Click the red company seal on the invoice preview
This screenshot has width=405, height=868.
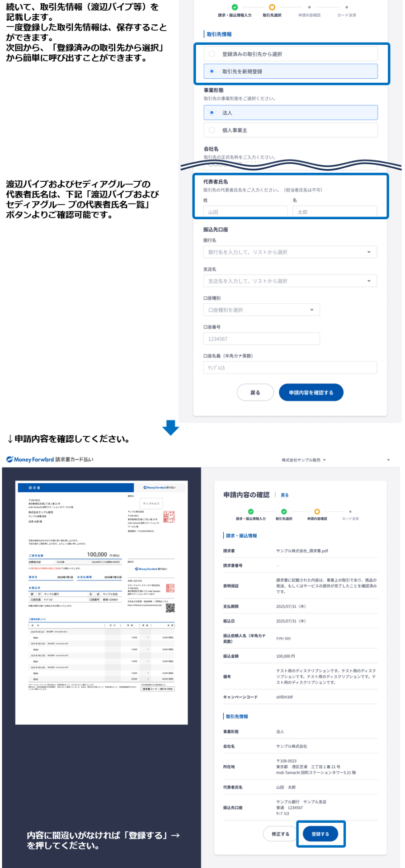point(169,517)
